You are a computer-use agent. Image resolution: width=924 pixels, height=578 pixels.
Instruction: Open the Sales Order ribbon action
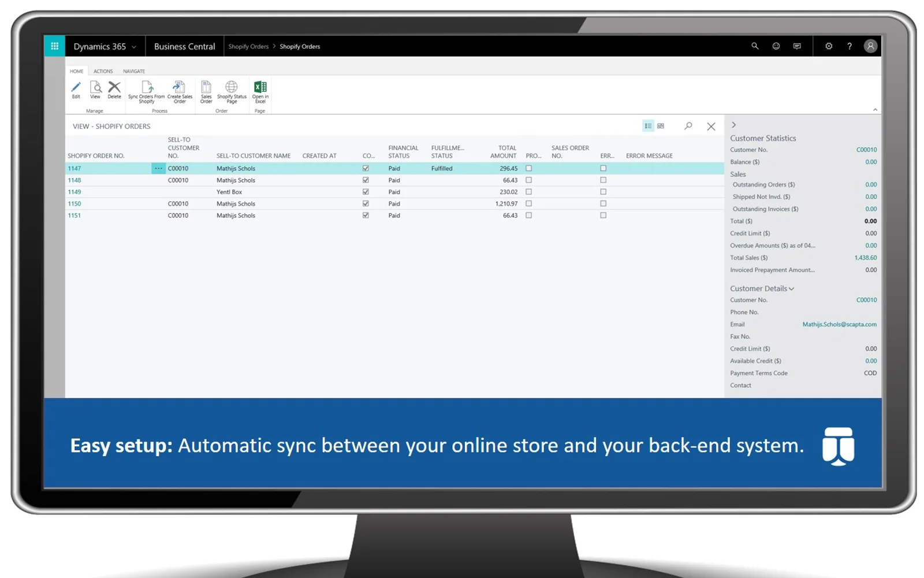(x=206, y=92)
